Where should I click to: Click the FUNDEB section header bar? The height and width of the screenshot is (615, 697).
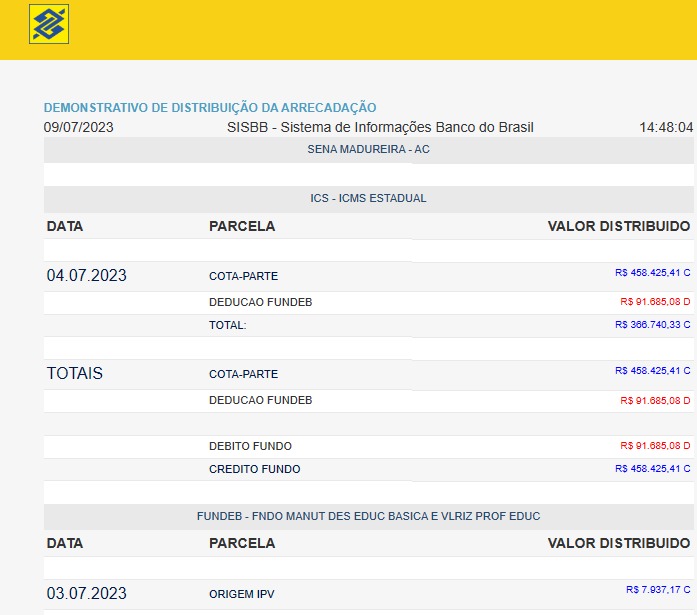(x=368, y=516)
